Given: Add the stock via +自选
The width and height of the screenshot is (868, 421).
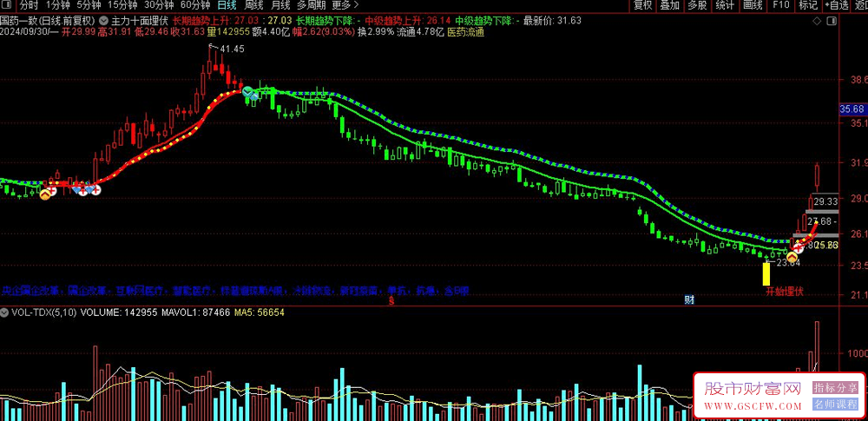Looking at the screenshot, I should [836, 5].
